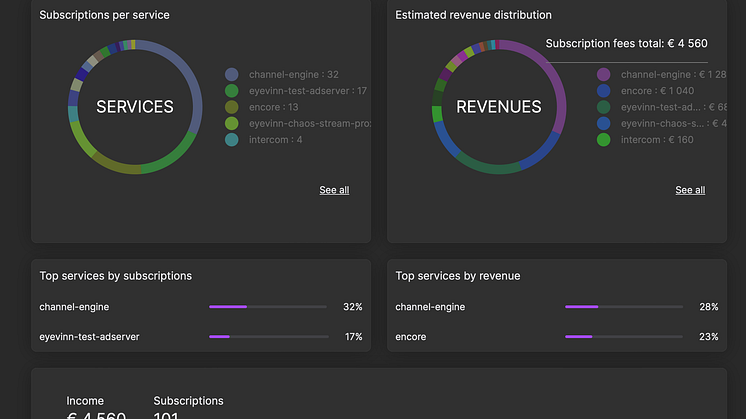Select encore in top services by revenue

[411, 337]
